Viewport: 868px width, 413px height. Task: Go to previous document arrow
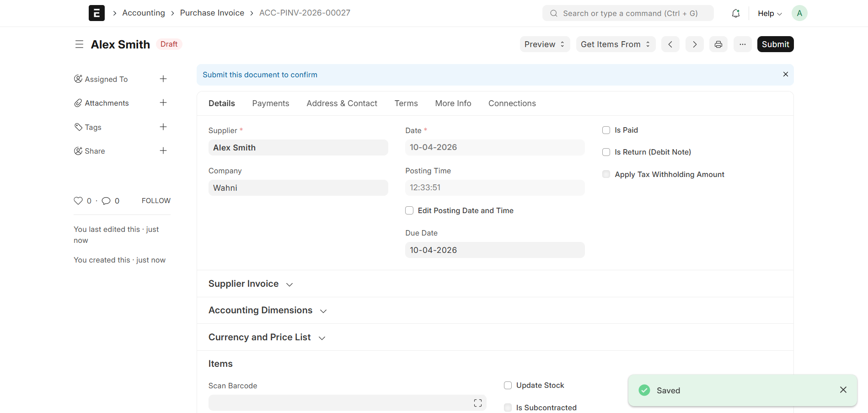tap(670, 44)
